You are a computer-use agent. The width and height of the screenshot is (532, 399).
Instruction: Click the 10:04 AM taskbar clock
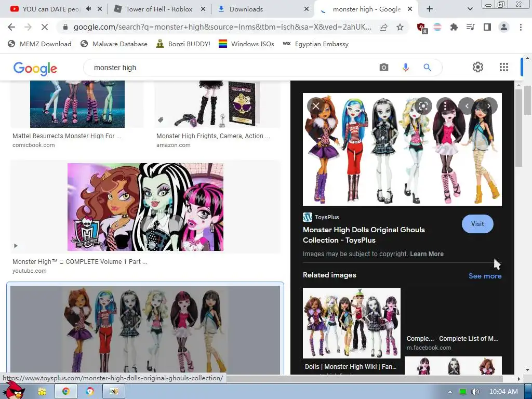tap(503, 392)
